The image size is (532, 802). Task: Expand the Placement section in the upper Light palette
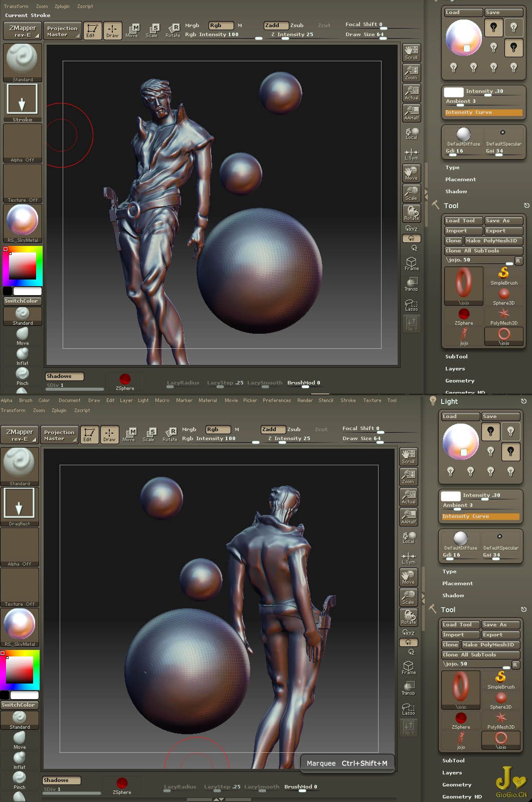tap(460, 179)
